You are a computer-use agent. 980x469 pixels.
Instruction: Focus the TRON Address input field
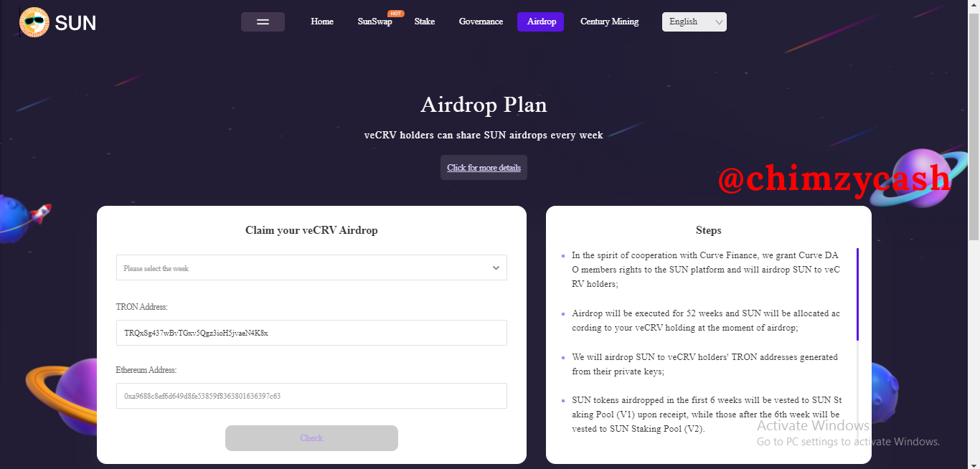pyautogui.click(x=311, y=333)
